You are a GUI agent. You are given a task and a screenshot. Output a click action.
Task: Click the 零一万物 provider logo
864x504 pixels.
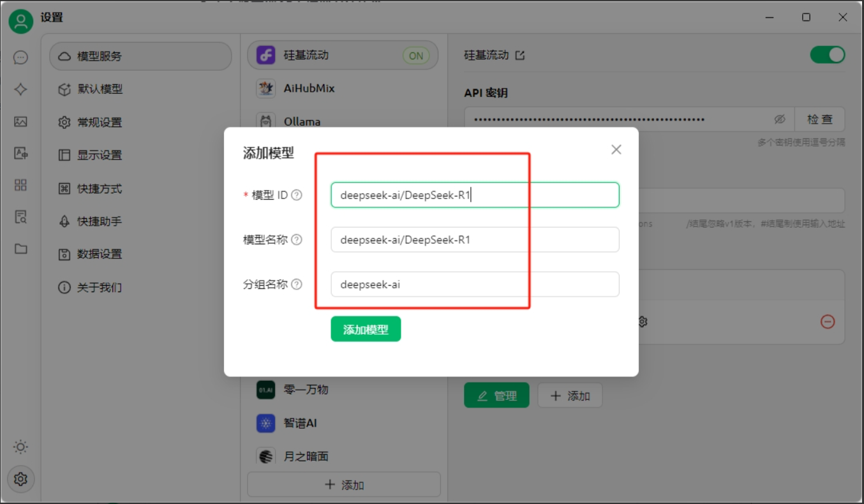tap(265, 389)
